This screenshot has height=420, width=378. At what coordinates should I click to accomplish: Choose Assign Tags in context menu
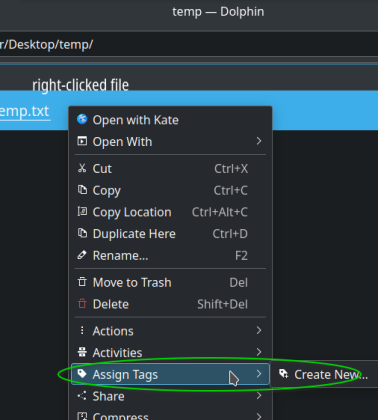pos(170,374)
